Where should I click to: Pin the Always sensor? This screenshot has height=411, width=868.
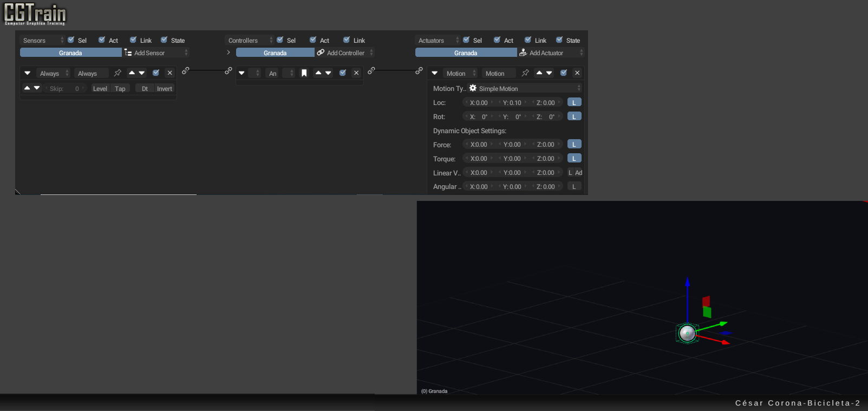(118, 73)
